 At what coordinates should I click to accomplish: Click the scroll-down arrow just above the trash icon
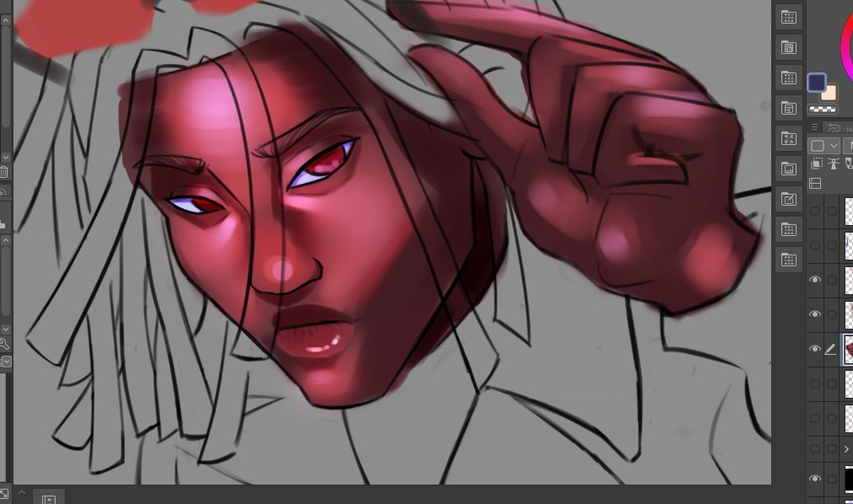5,158
